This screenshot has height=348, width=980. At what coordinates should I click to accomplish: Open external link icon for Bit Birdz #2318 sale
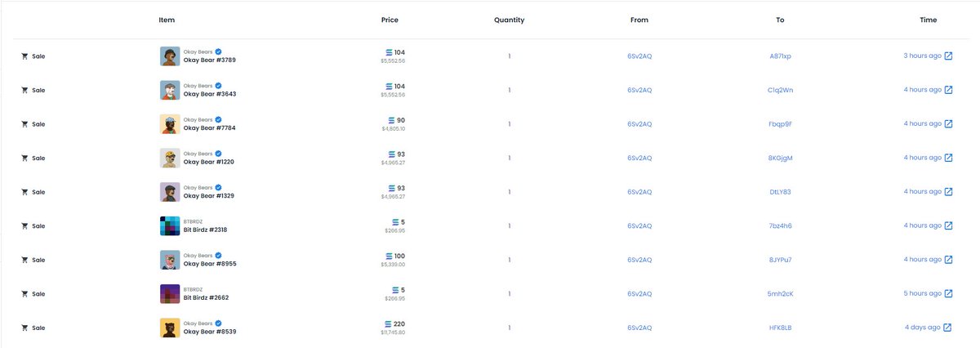948,225
